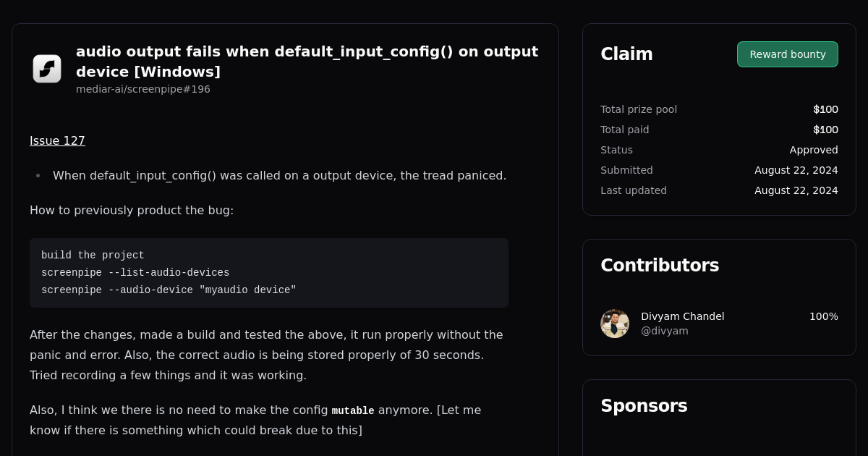Click inside the code block snippet
This screenshot has width=868, height=456.
tap(269, 273)
